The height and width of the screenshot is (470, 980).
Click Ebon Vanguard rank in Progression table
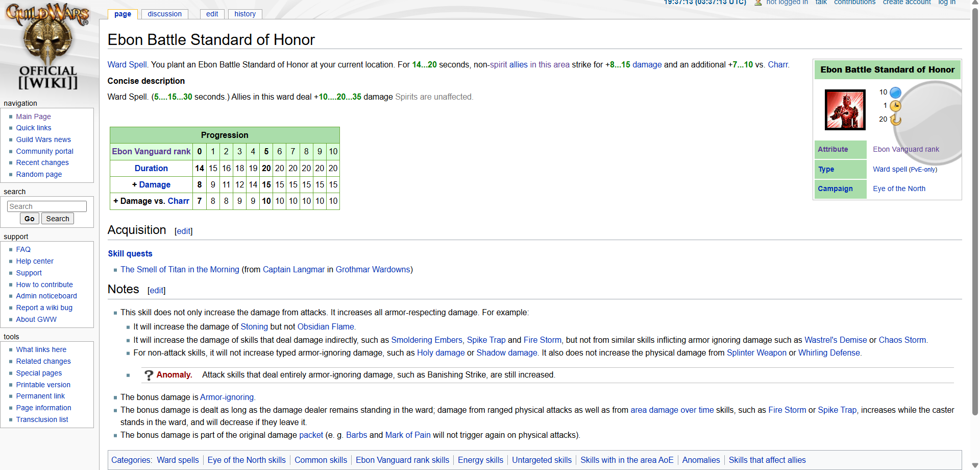click(x=151, y=151)
